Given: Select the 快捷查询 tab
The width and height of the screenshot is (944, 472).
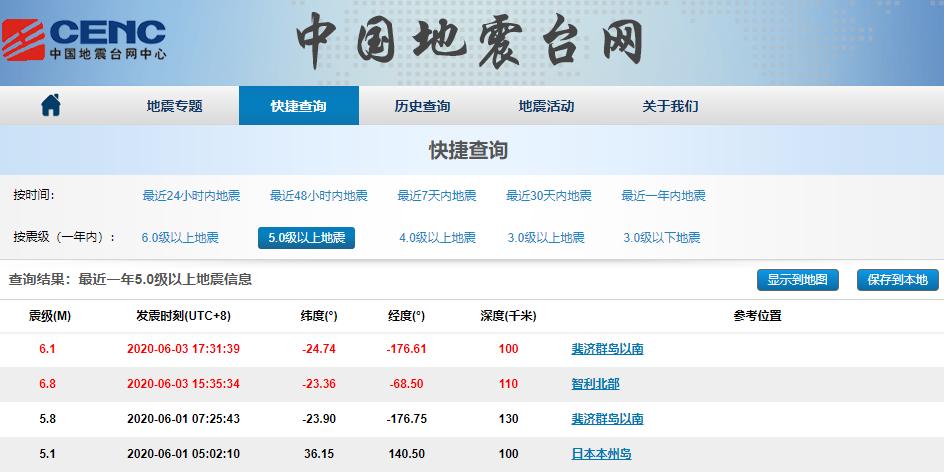Looking at the screenshot, I should pyautogui.click(x=299, y=106).
